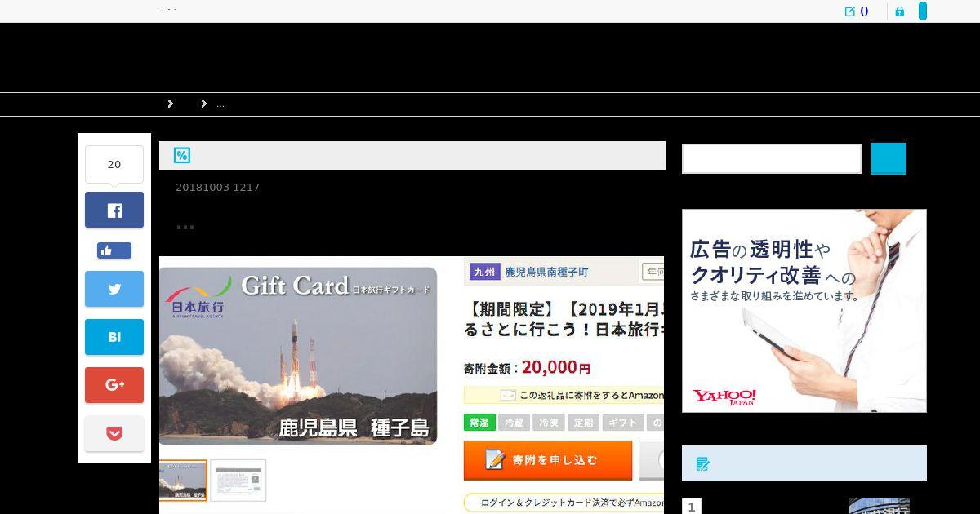Share via the Google+ button
Viewport: 980px width, 514px height.
pyautogui.click(x=114, y=385)
